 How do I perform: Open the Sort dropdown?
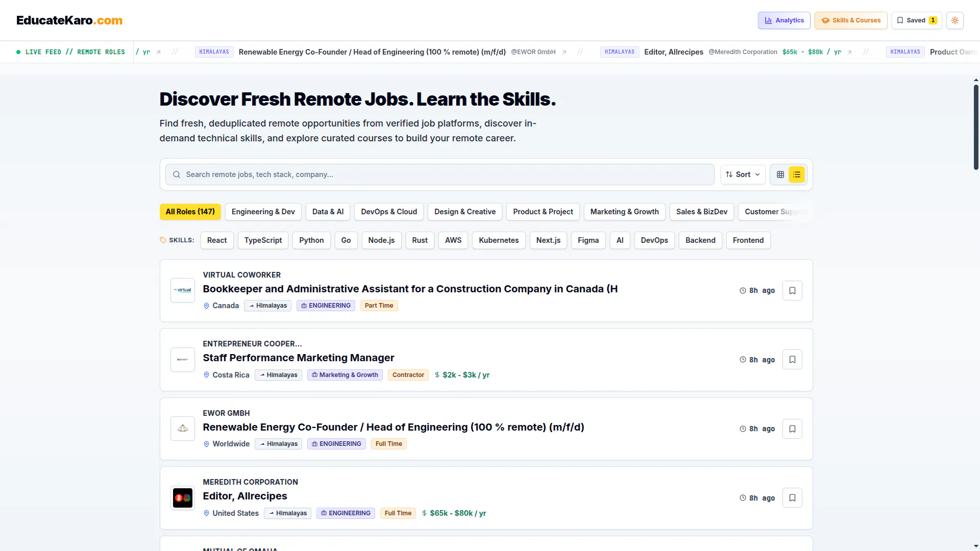click(743, 174)
